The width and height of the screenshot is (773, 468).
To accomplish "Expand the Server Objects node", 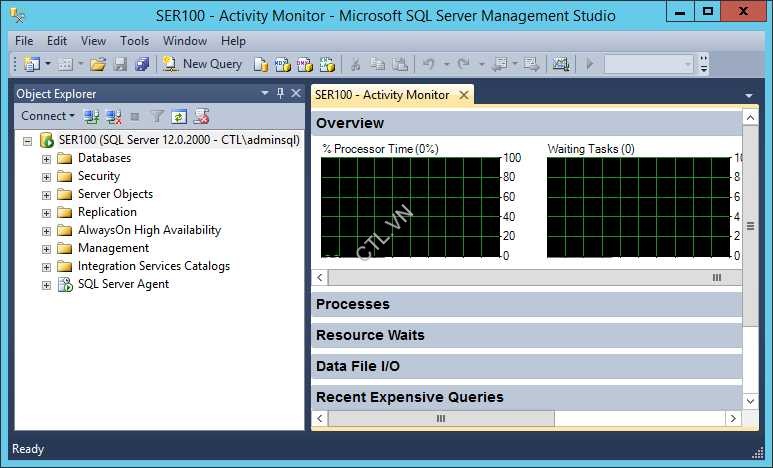I will point(46,195).
